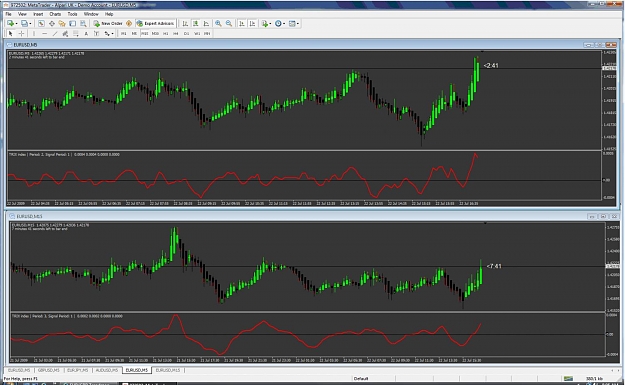This screenshot has width=625, height=385.
Task: Open the chart Templates icon
Action: [x=292, y=24]
